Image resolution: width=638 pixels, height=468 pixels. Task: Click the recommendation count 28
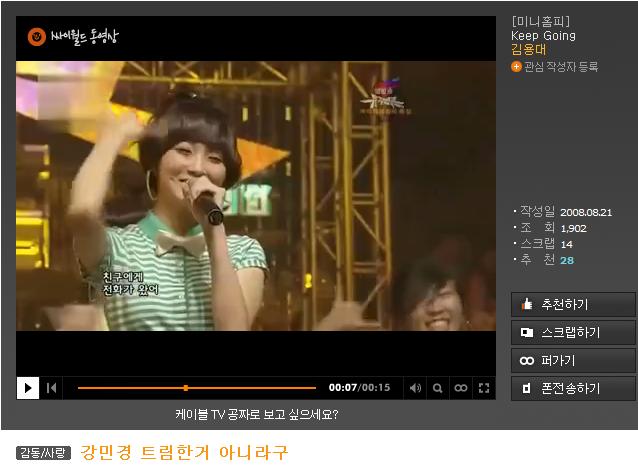click(566, 260)
